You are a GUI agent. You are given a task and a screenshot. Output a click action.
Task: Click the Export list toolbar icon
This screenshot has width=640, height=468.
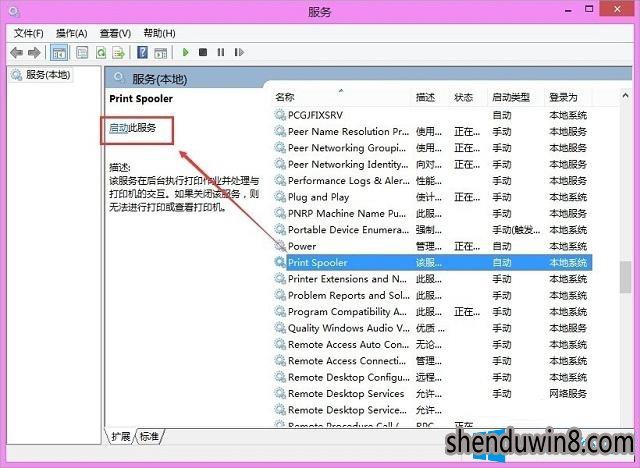pos(118,52)
